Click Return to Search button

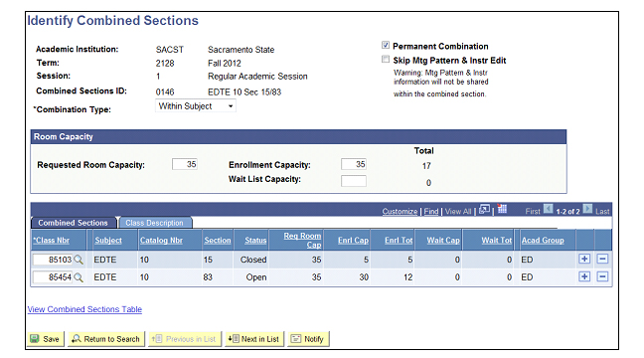tap(106, 339)
